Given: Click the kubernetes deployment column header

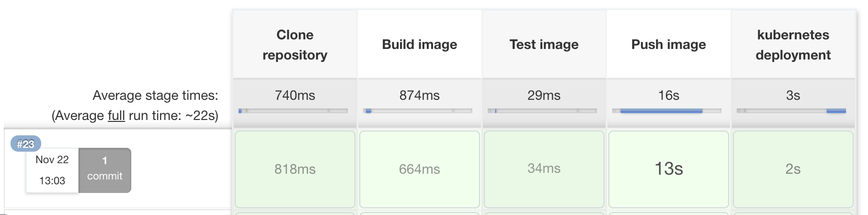Looking at the screenshot, I should [x=793, y=45].
